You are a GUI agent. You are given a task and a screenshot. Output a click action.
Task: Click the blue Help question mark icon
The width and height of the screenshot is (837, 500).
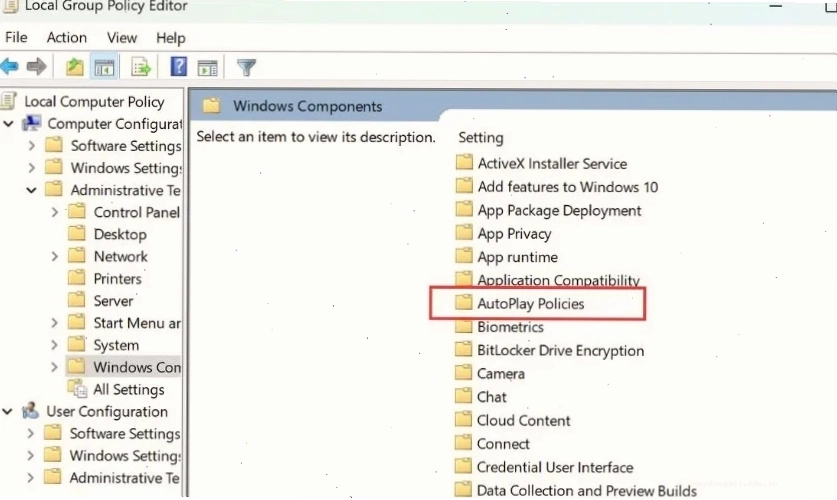178,67
